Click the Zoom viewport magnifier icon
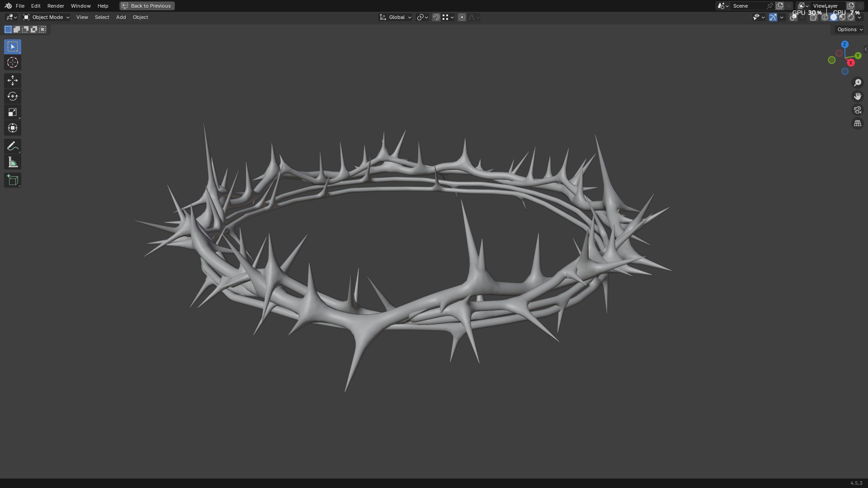868x488 pixels. 858,83
